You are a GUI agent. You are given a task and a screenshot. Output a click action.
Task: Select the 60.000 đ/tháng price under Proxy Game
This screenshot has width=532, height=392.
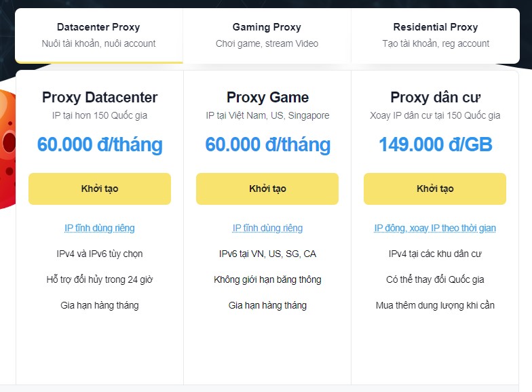pos(267,144)
